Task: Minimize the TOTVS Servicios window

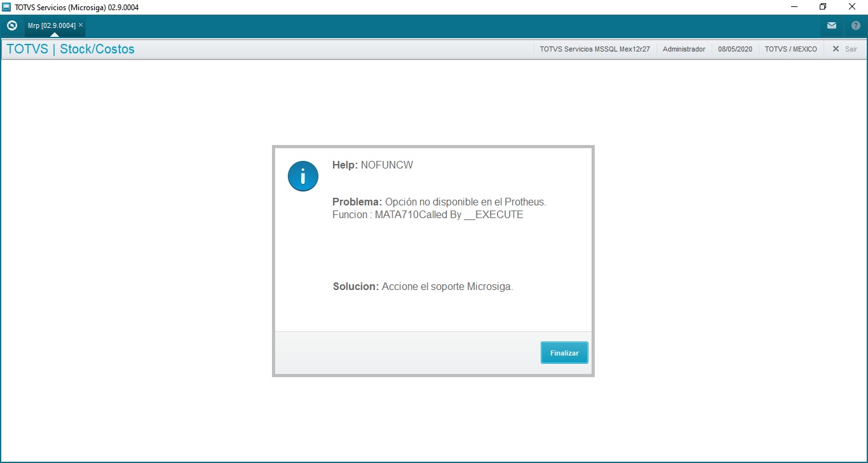Action: pyautogui.click(x=794, y=7)
